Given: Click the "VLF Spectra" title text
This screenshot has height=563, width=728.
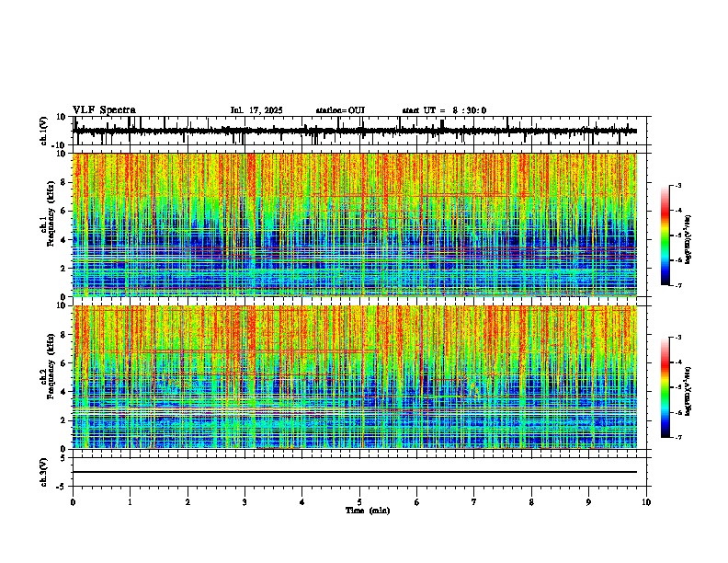Looking at the screenshot, I should click(x=104, y=110).
